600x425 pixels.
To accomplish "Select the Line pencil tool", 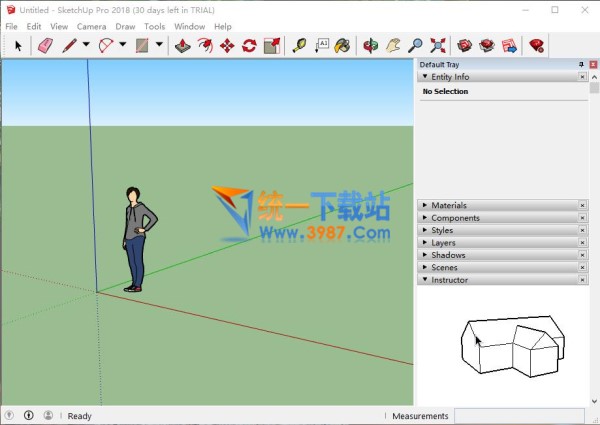I will click(70, 46).
